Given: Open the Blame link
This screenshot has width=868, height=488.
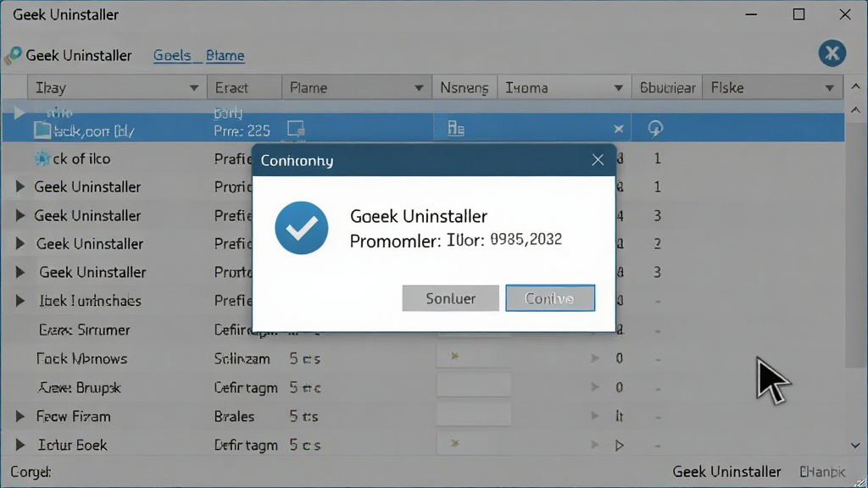Looking at the screenshot, I should pos(225,55).
